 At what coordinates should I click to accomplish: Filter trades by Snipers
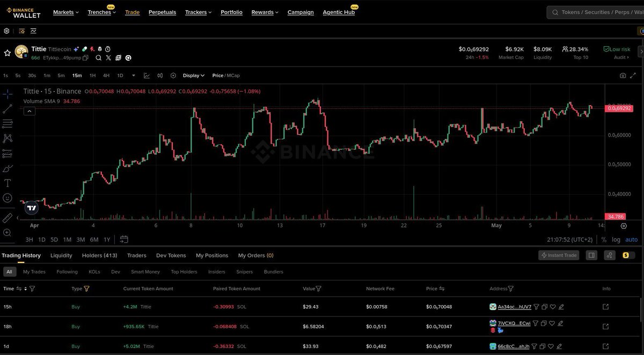[x=245, y=272]
